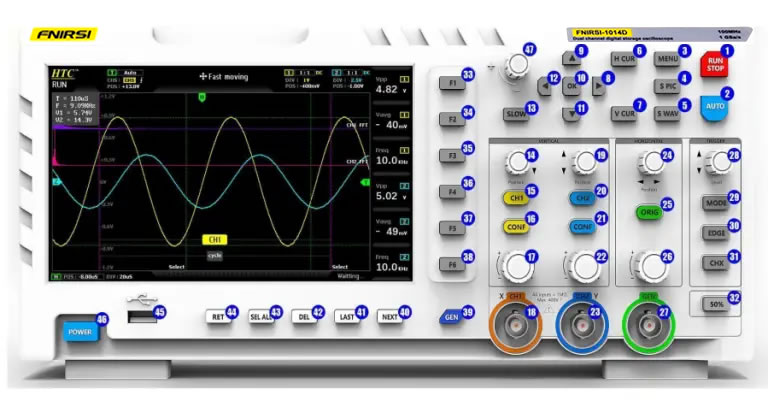Click the trigger level knob
The image size is (768, 401).
click(x=719, y=162)
